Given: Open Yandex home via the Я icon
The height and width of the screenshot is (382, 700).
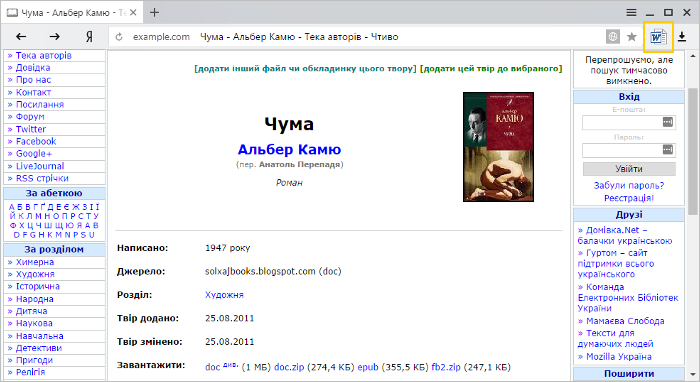Looking at the screenshot, I should click(89, 37).
